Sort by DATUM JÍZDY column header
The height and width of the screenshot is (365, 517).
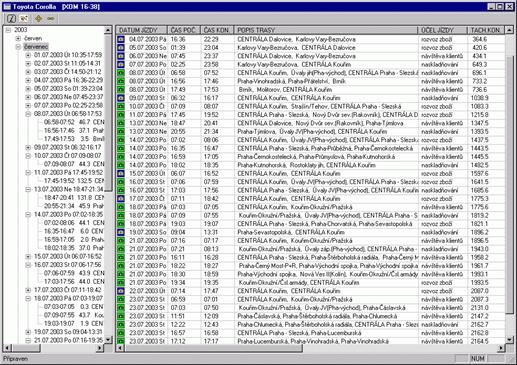141,30
